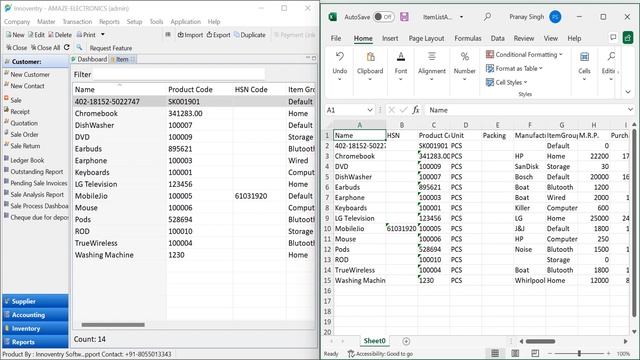Open the Alignment group dropdown

(x=432, y=66)
